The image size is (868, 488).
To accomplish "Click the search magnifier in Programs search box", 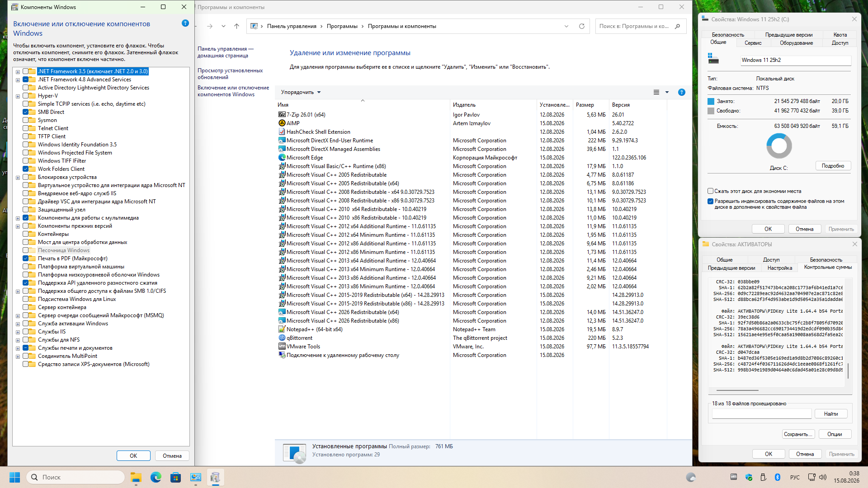I will (x=677, y=26).
